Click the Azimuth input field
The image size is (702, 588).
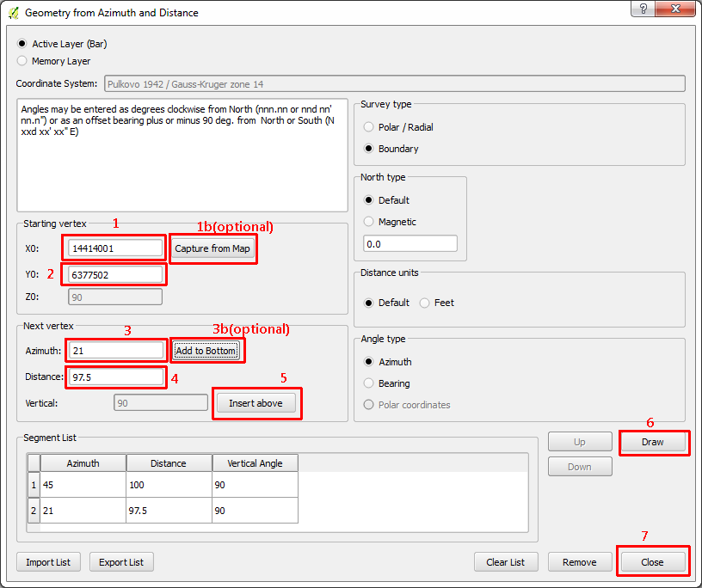coord(116,351)
